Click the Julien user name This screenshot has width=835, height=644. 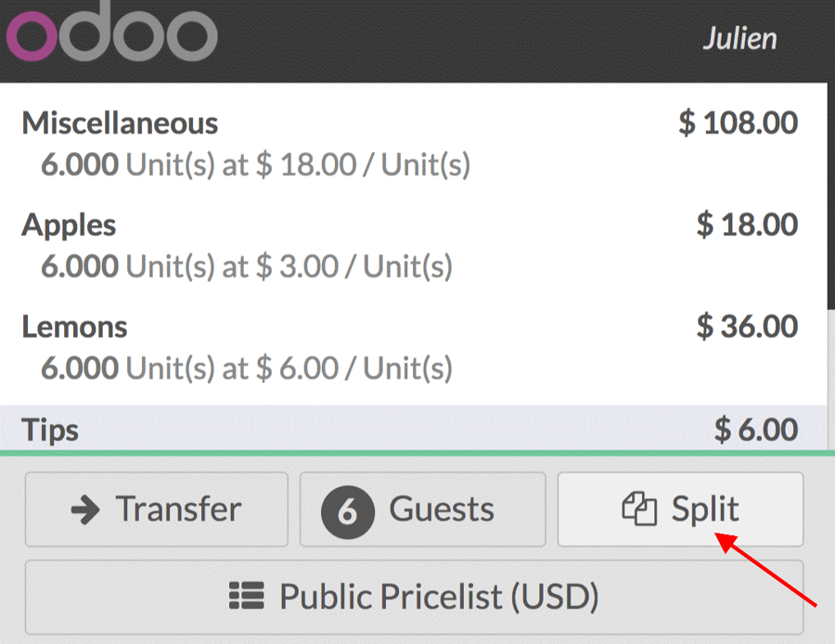coord(740,37)
